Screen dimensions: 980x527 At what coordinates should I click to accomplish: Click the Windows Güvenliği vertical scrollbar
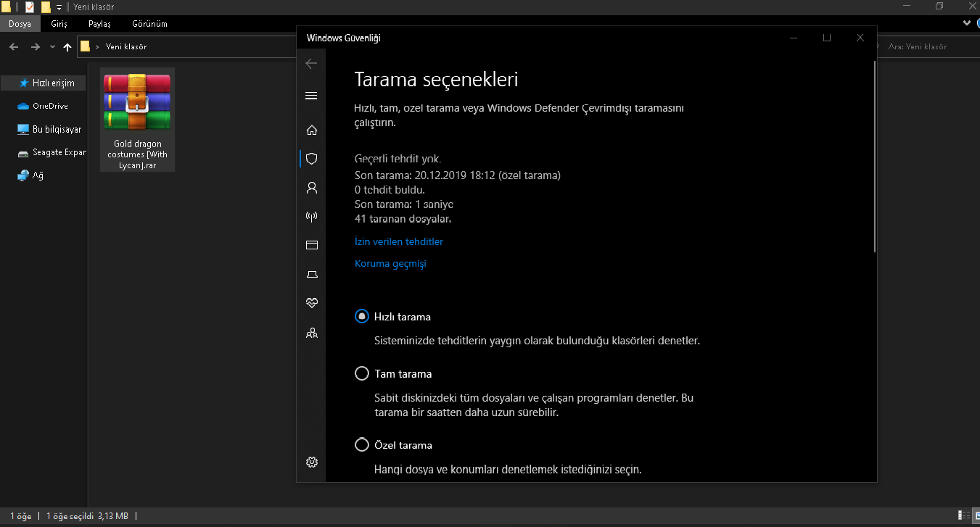[x=873, y=157]
